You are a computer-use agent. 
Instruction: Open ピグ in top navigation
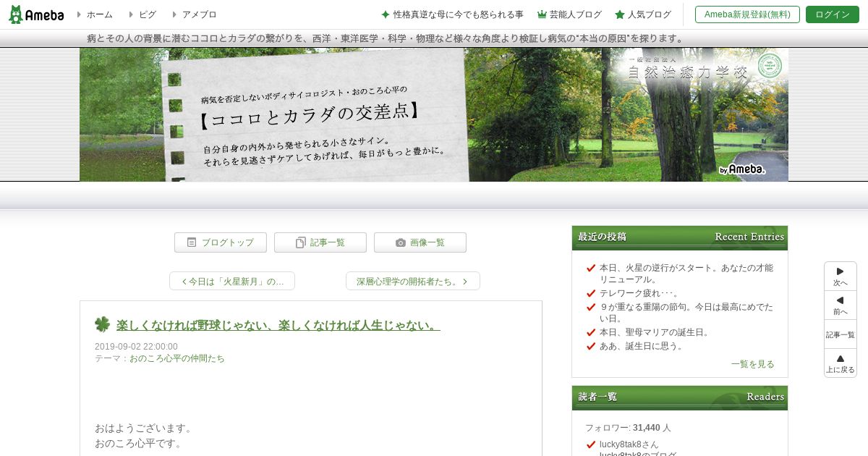point(148,14)
